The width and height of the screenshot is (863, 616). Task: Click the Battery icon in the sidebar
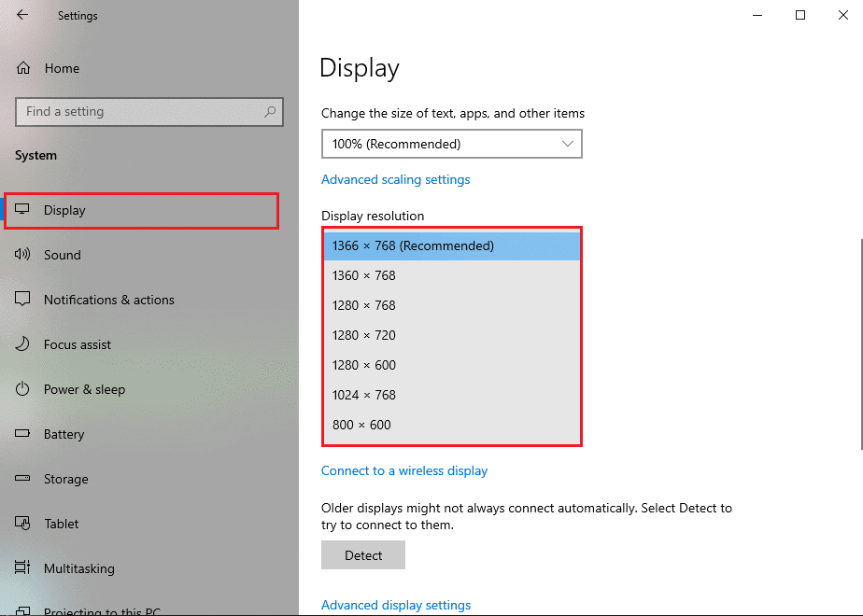point(21,434)
